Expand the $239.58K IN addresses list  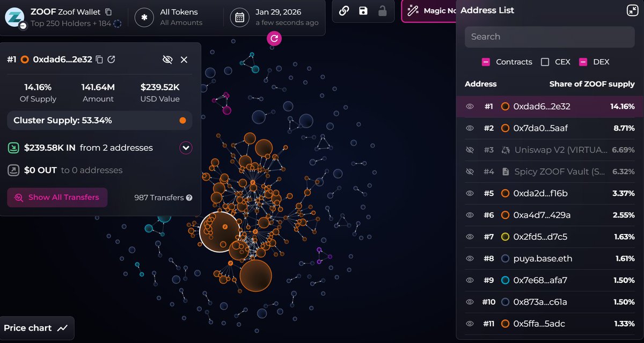186,148
